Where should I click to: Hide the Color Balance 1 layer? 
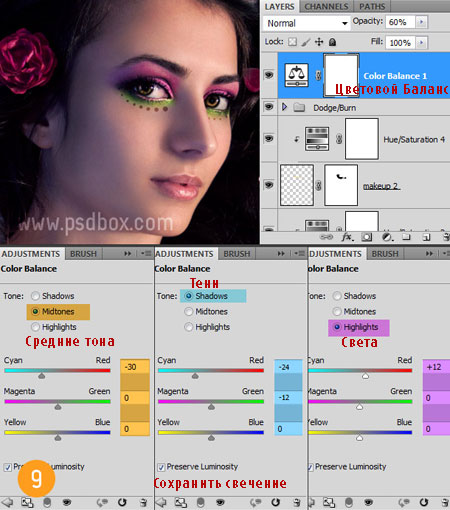tap(269, 75)
